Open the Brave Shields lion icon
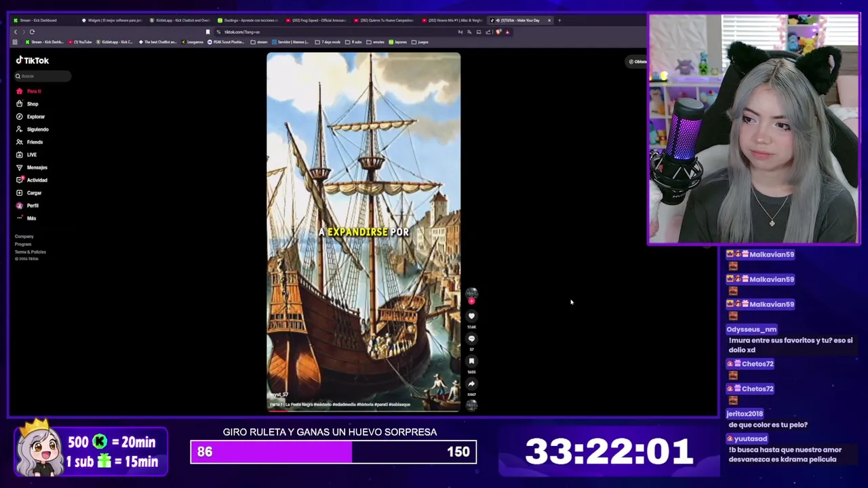Image resolution: width=868 pixels, height=488 pixels. click(x=498, y=32)
